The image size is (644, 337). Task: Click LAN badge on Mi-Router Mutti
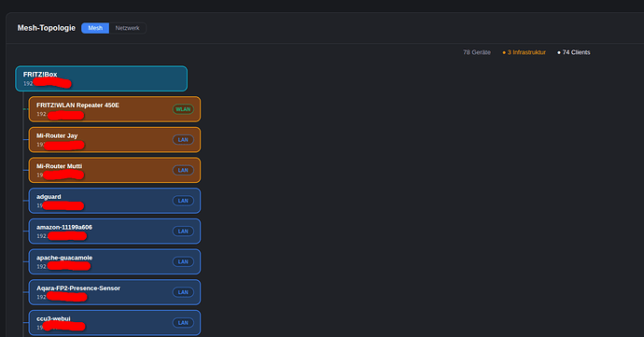click(x=183, y=170)
